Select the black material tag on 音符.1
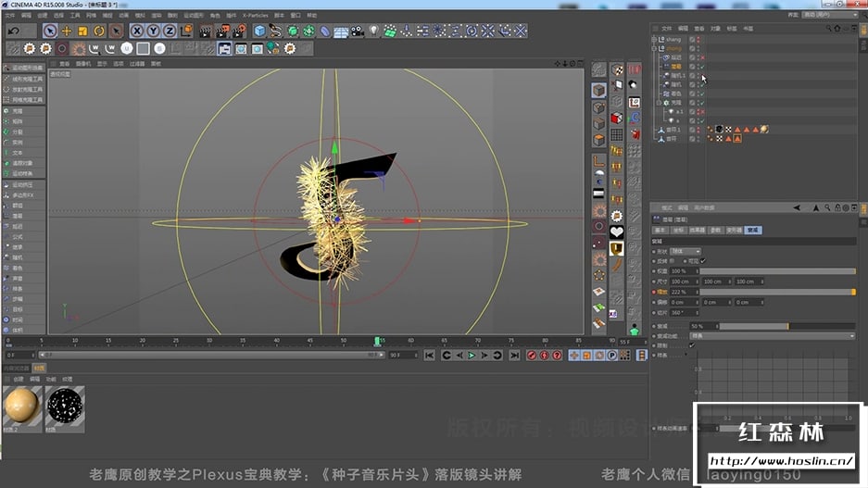The image size is (868, 488). (719, 130)
